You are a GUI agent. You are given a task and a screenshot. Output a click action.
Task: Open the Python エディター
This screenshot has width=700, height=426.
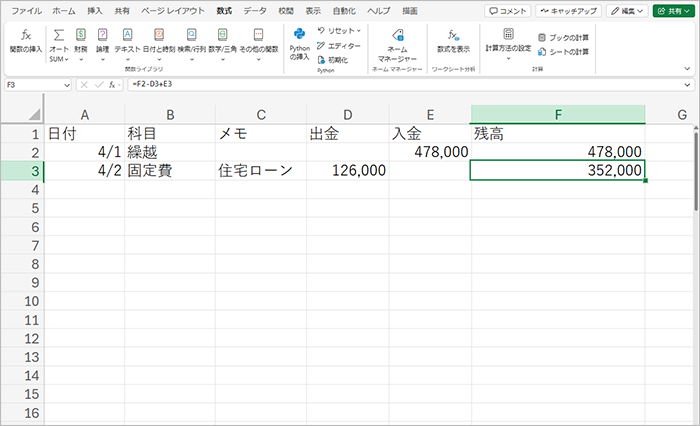click(338, 46)
